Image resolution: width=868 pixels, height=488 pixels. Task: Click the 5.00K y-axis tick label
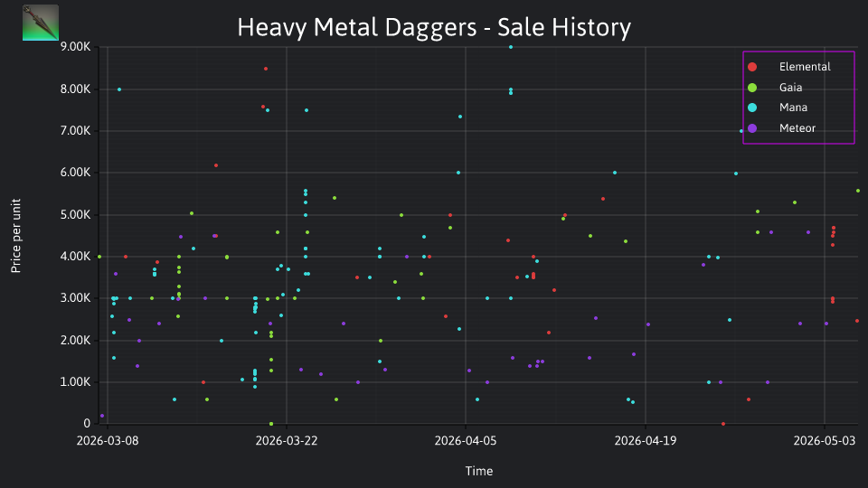[x=75, y=215]
